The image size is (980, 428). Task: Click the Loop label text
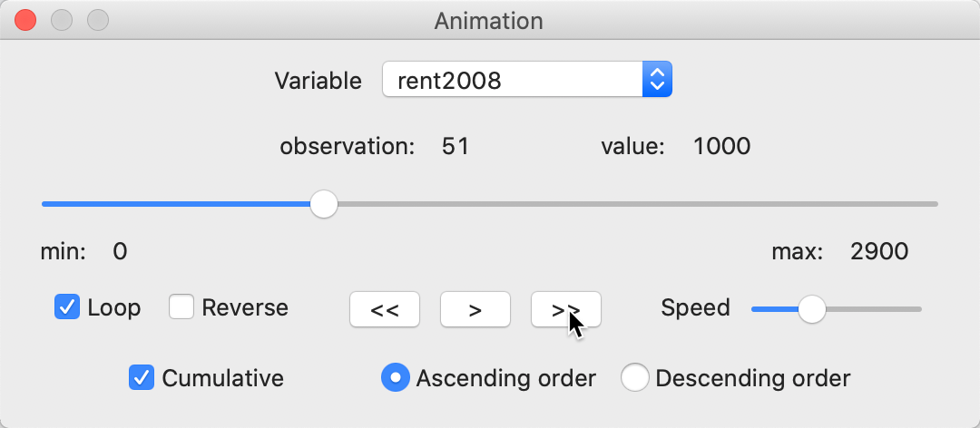click(x=114, y=307)
